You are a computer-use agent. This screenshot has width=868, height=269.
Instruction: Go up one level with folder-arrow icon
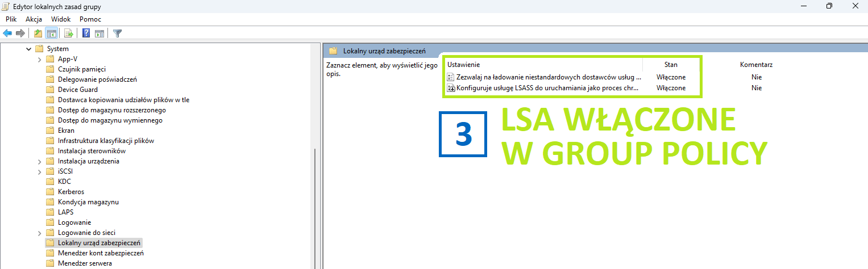point(38,33)
